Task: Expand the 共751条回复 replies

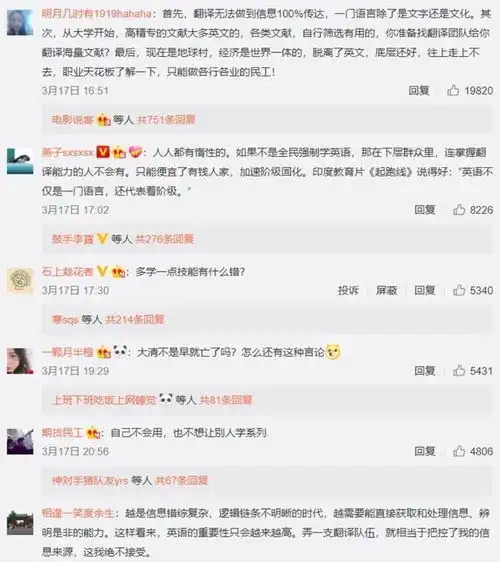Action: point(166,119)
